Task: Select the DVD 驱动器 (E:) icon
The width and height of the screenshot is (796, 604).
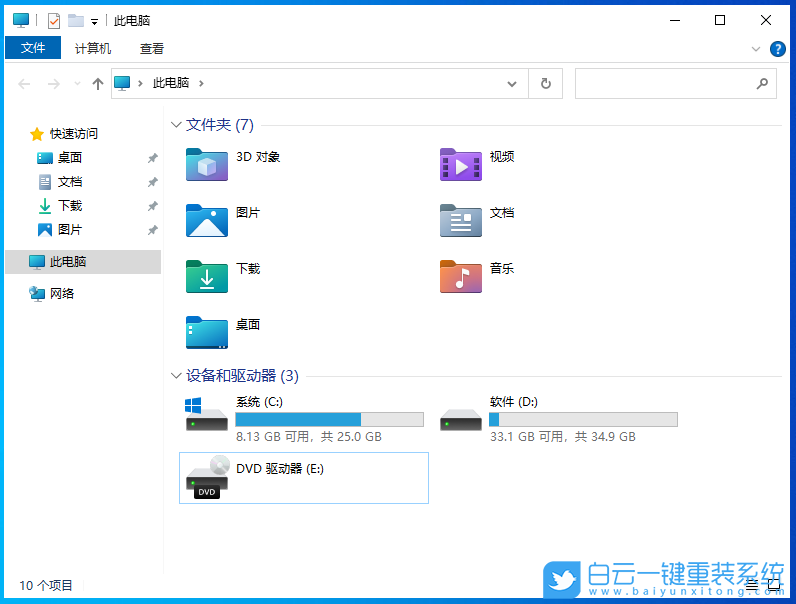Action: tap(208, 477)
